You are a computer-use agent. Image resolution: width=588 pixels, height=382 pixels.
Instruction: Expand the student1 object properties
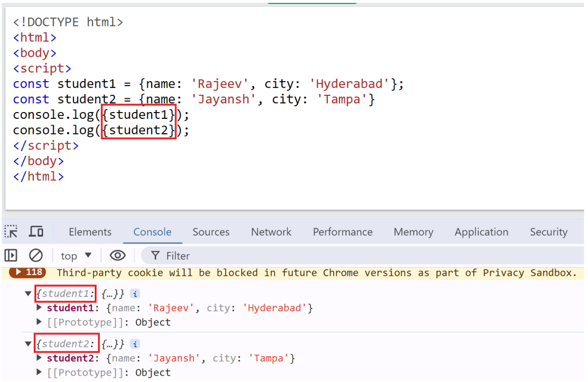(x=38, y=308)
